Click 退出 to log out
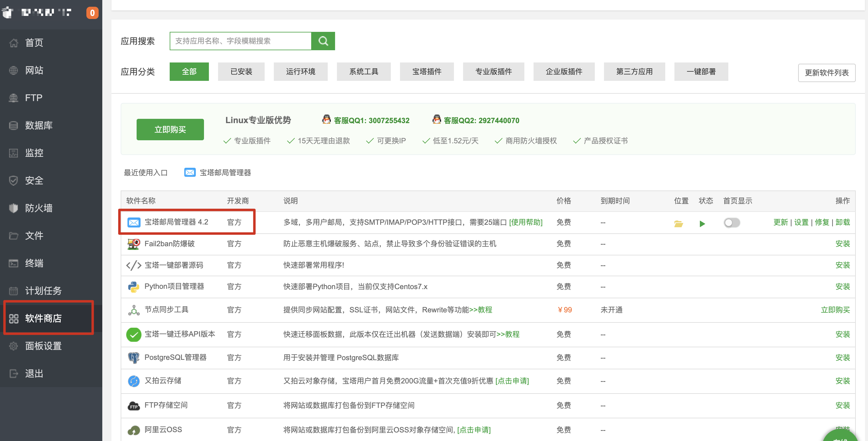Viewport: 868px width, 441px height. point(51,374)
